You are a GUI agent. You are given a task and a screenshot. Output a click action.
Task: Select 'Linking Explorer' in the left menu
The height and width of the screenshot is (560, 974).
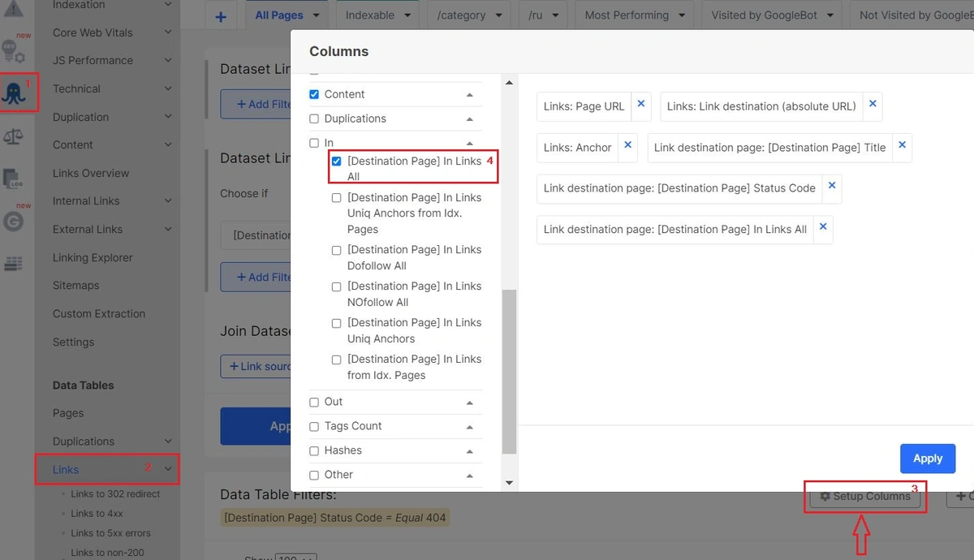click(x=93, y=257)
